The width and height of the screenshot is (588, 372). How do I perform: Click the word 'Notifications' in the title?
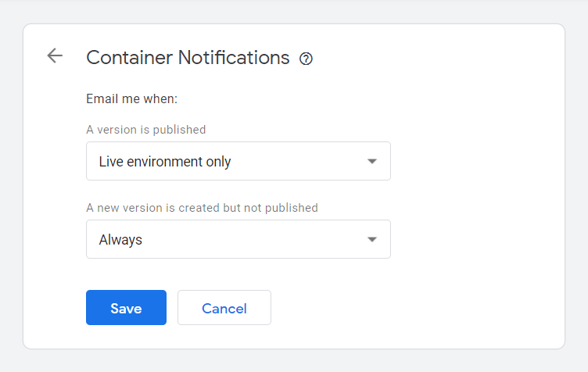pyautogui.click(x=234, y=58)
